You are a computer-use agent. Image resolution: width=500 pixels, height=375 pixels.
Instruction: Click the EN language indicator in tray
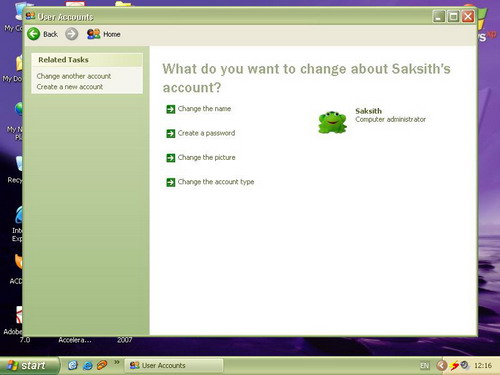[x=424, y=366]
